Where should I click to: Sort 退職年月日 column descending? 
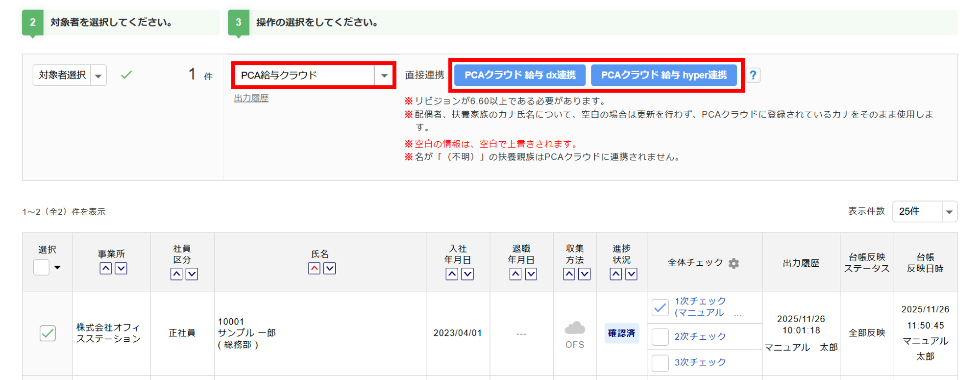(x=531, y=274)
